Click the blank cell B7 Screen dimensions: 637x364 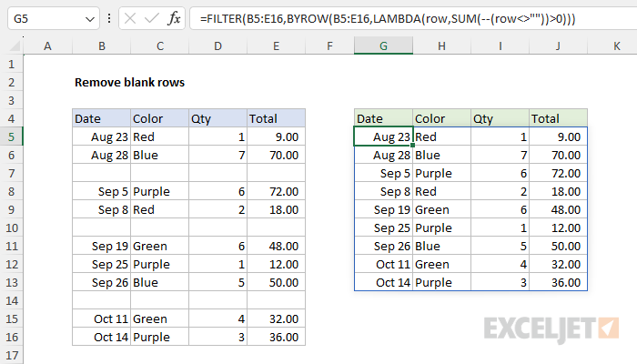tap(102, 174)
